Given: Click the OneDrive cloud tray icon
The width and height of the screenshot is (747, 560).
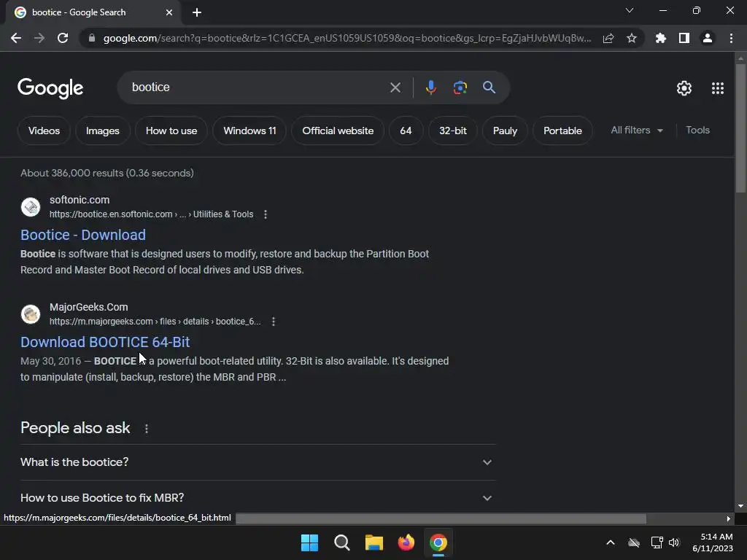Looking at the screenshot, I should click(x=634, y=542).
